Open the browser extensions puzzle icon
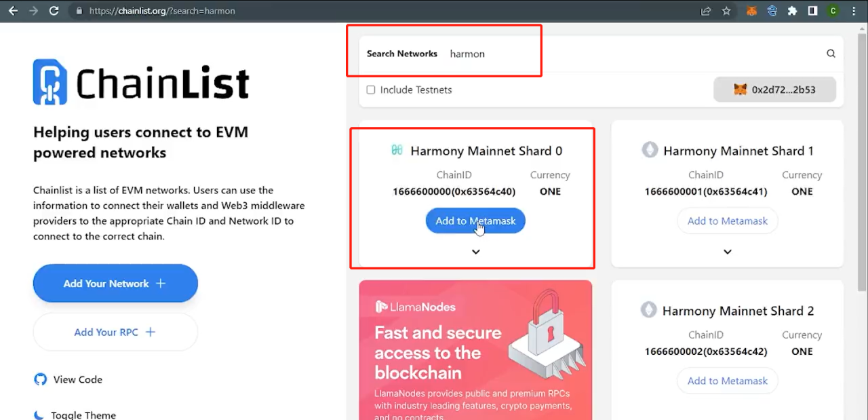This screenshot has width=868, height=420. pos(792,11)
